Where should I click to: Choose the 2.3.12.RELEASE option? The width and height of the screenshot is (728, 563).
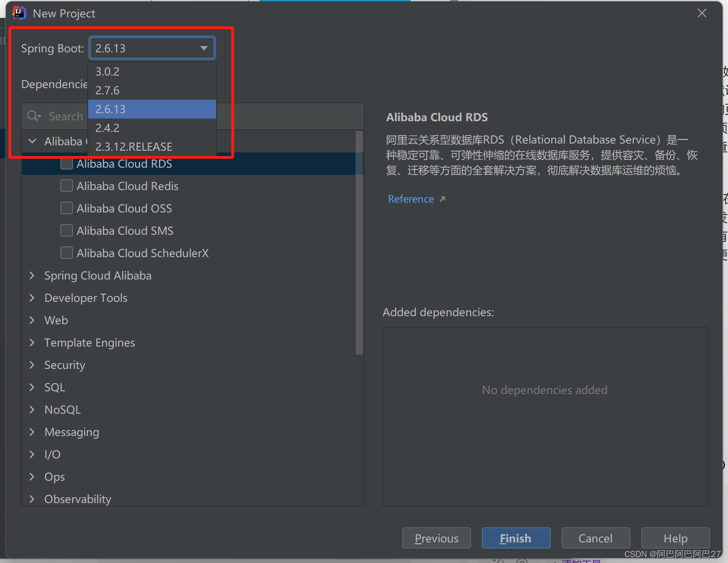(152, 147)
